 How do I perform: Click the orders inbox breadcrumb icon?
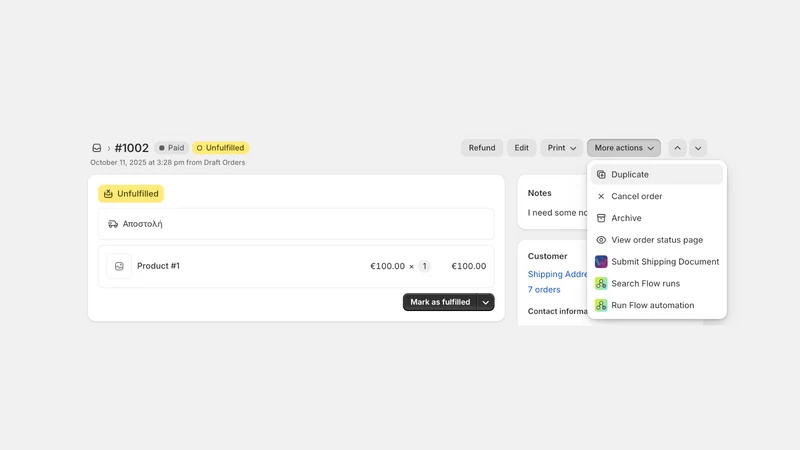(x=96, y=148)
